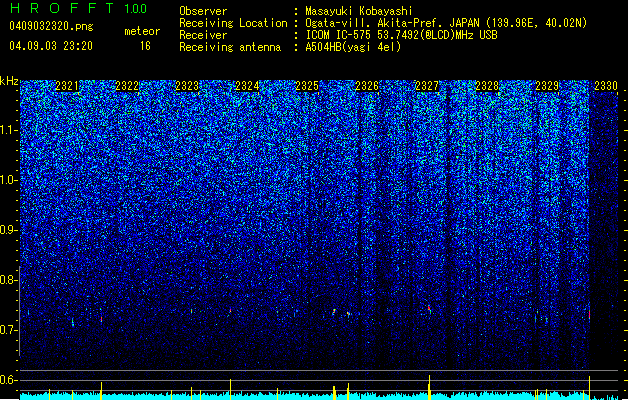Image resolution: width=629 pixels, height=400 pixels.
Task: Click the 2326 time marker
Action: pos(367,86)
